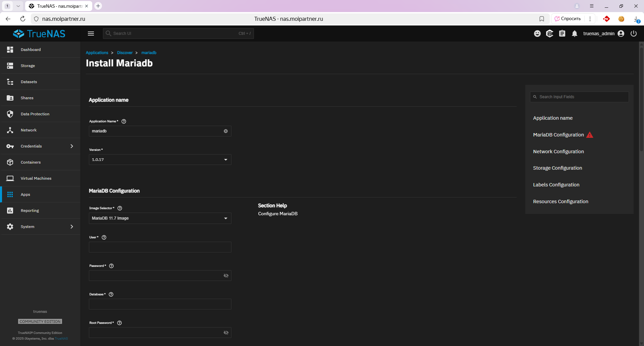Viewport: 644px width, 346px height.
Task: Jump to Network Configuration section
Action: point(558,152)
